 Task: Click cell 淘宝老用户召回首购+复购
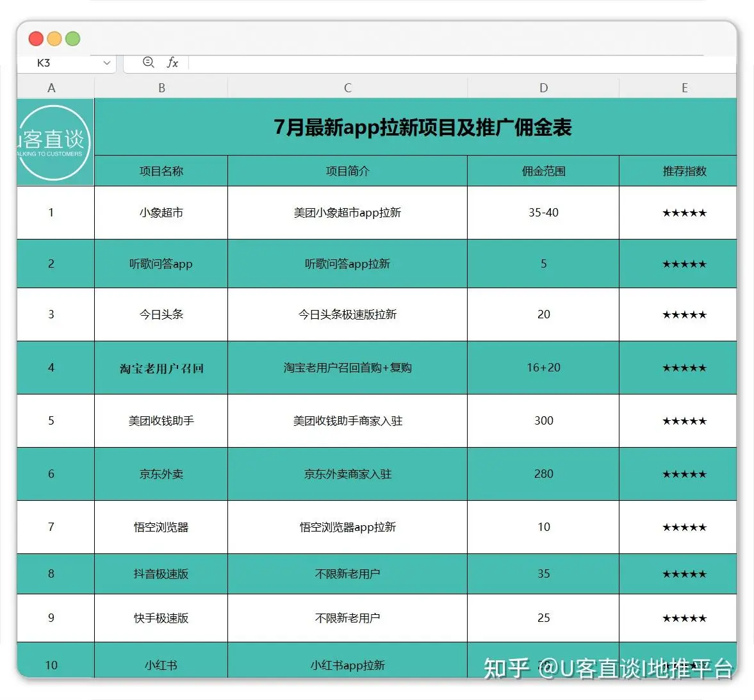348,368
